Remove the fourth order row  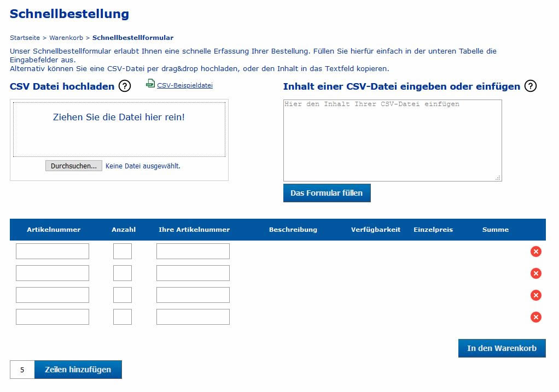pyautogui.click(x=536, y=317)
